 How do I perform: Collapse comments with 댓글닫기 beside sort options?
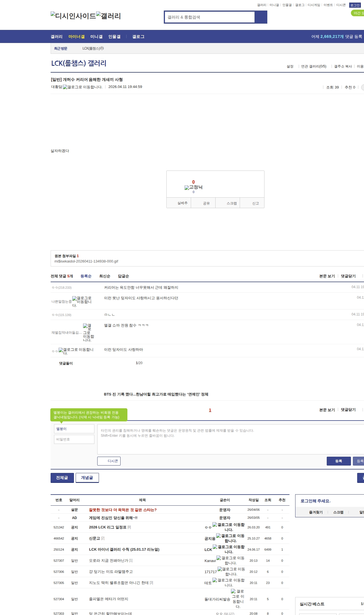(348, 276)
